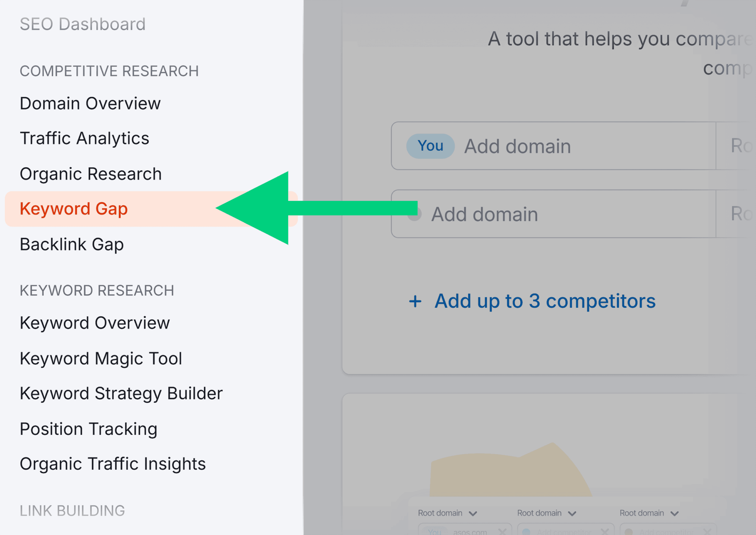Open Domain Overview
The width and height of the screenshot is (756, 535).
point(90,103)
